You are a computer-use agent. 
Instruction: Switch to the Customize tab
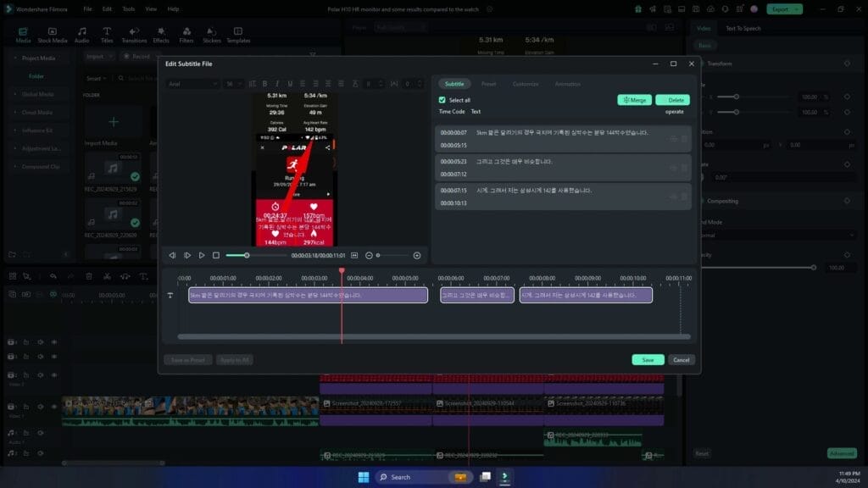click(526, 84)
